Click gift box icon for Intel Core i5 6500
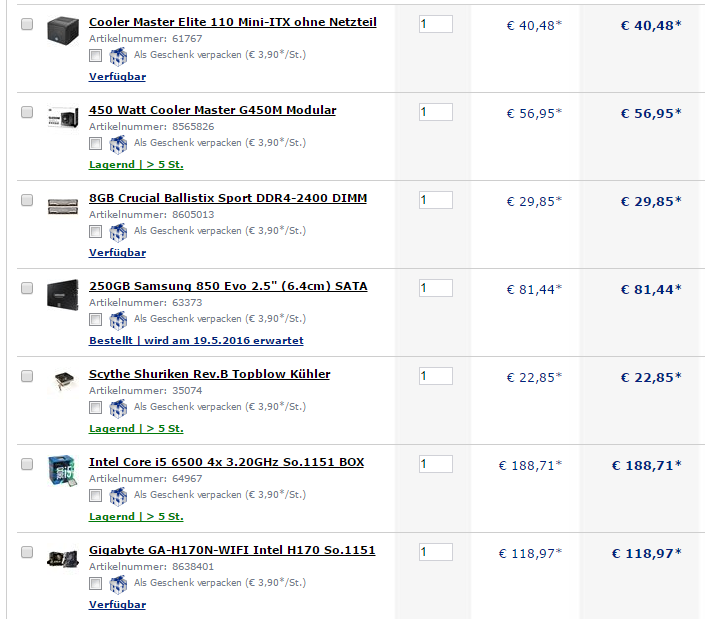 click(x=118, y=497)
